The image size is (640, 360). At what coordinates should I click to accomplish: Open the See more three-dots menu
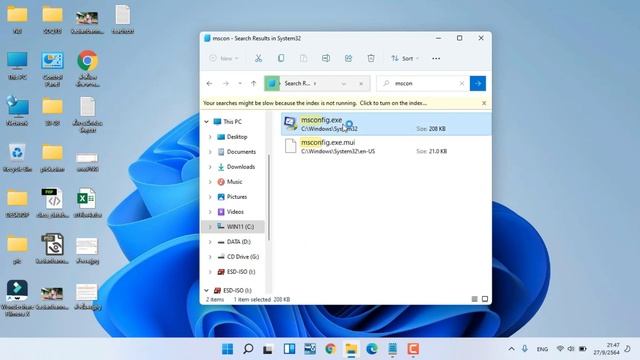pos(436,58)
